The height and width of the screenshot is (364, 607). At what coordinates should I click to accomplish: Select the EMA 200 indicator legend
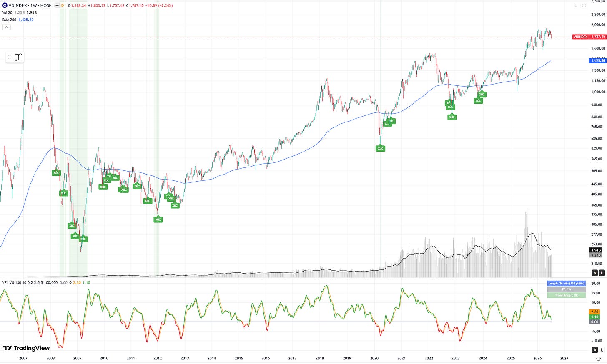(9, 20)
